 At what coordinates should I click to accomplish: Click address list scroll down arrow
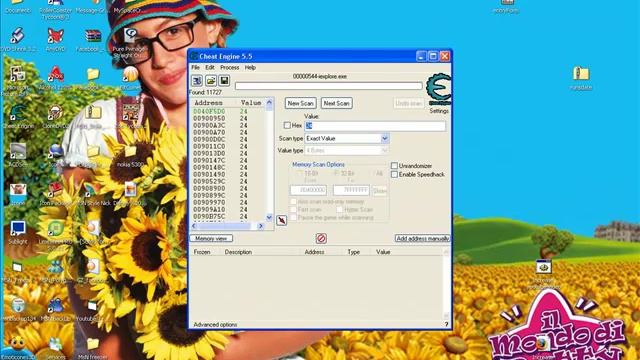[x=269, y=218]
